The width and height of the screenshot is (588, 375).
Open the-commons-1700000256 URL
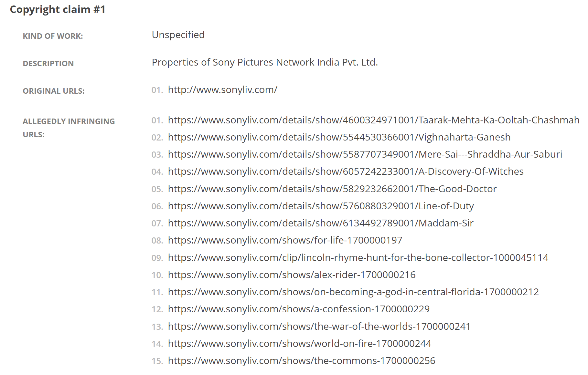point(302,361)
